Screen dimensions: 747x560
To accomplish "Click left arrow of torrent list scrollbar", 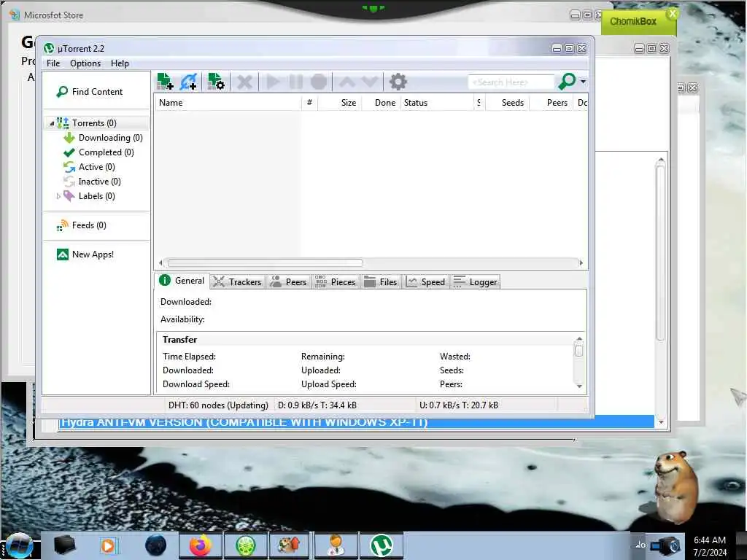I will [x=160, y=262].
